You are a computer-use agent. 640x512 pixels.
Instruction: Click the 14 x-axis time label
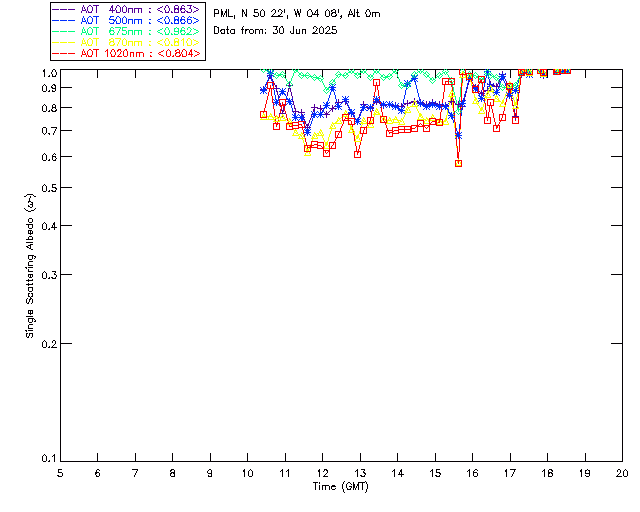coord(398,474)
